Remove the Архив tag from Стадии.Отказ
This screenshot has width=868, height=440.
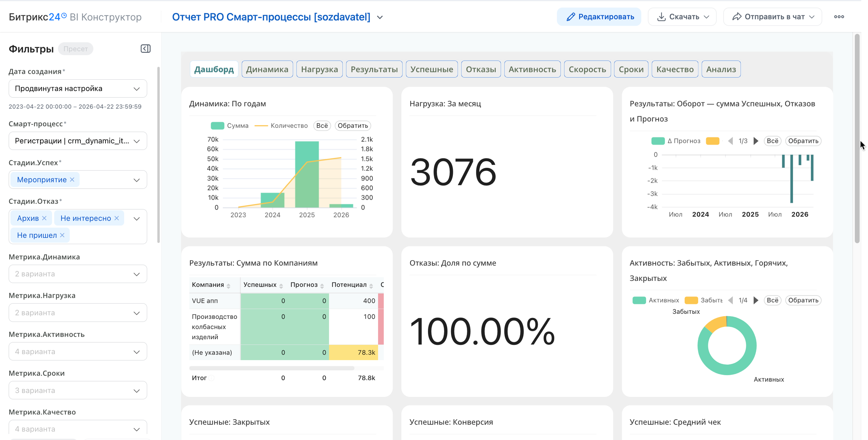click(44, 218)
